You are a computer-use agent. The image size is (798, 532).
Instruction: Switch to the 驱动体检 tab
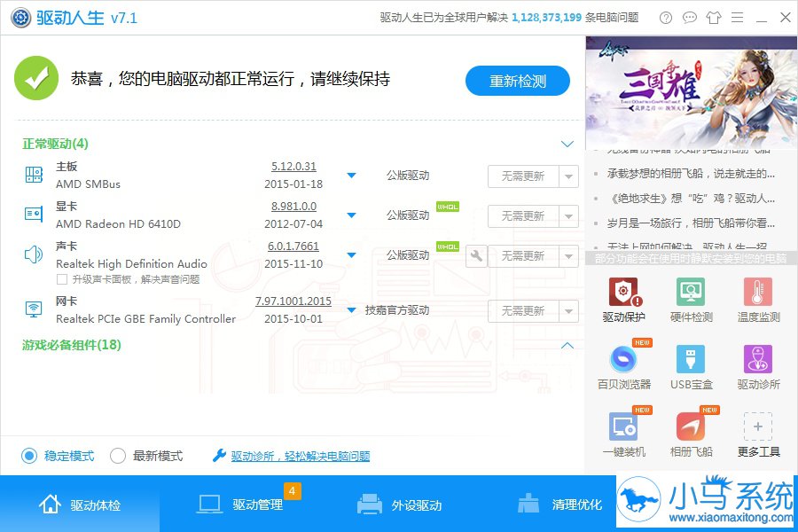pos(80,504)
